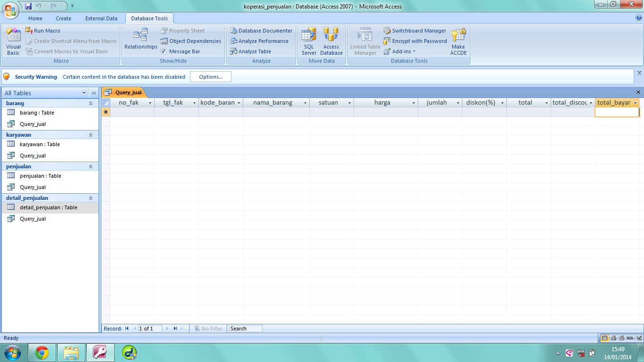Image resolution: width=644 pixels, height=362 pixels.
Task: Select karyawan : Table in navigation pane
Action: pyautogui.click(x=50, y=144)
